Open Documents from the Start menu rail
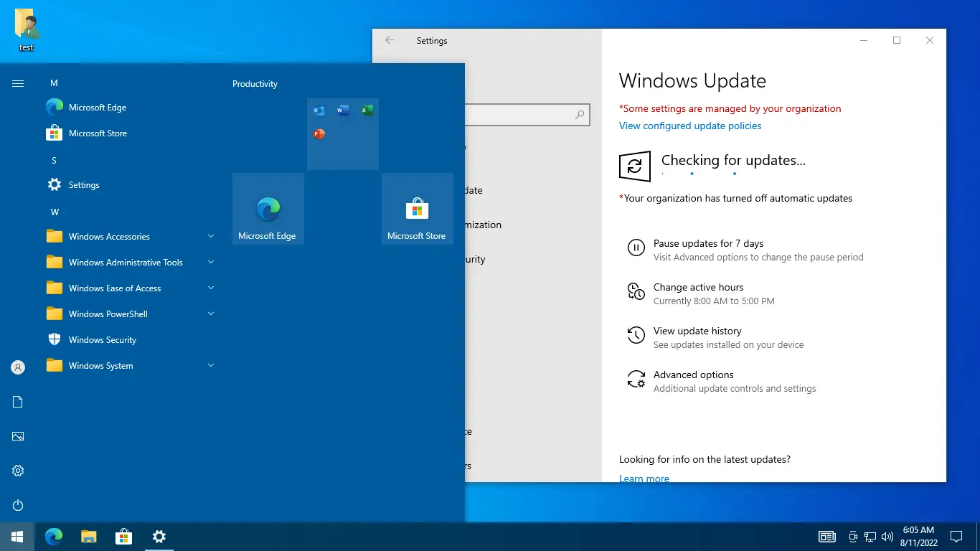This screenshot has width=980, height=551. 18,402
